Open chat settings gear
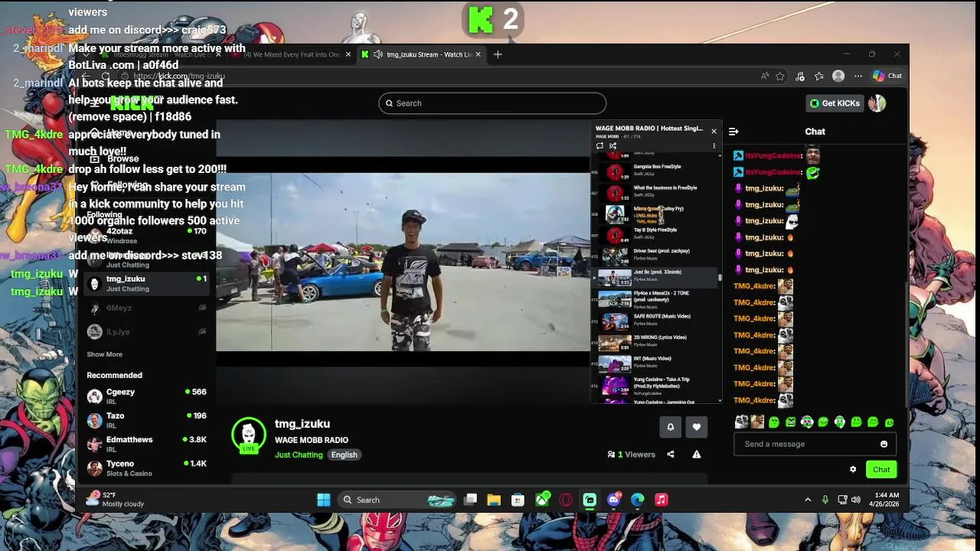The height and width of the screenshot is (551, 980). pyautogui.click(x=853, y=470)
